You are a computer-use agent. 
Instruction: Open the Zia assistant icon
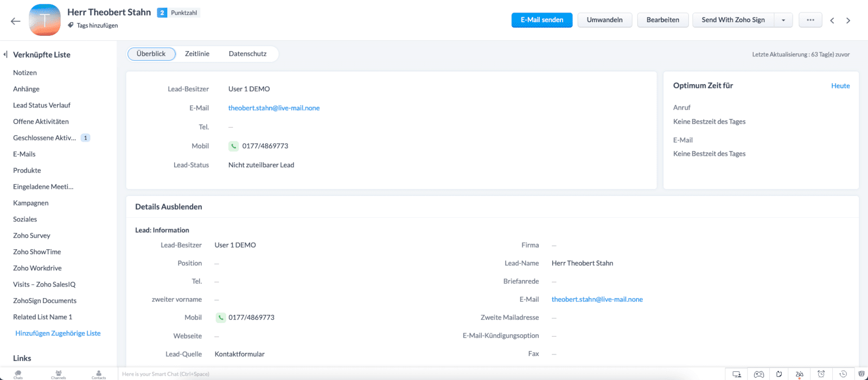pos(800,374)
